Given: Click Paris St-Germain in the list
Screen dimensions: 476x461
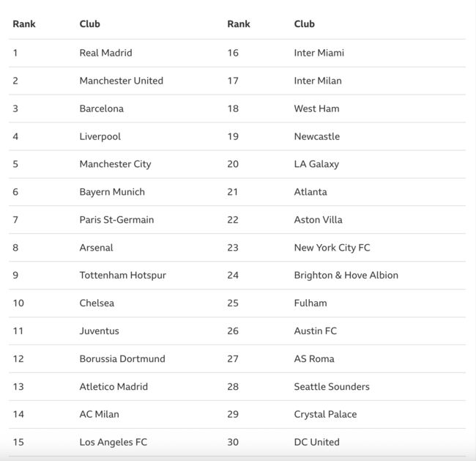Looking at the screenshot, I should point(116,220).
